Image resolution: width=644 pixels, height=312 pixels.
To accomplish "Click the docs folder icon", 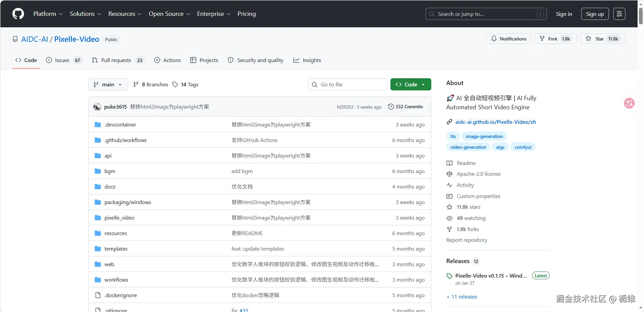I will coord(98,187).
